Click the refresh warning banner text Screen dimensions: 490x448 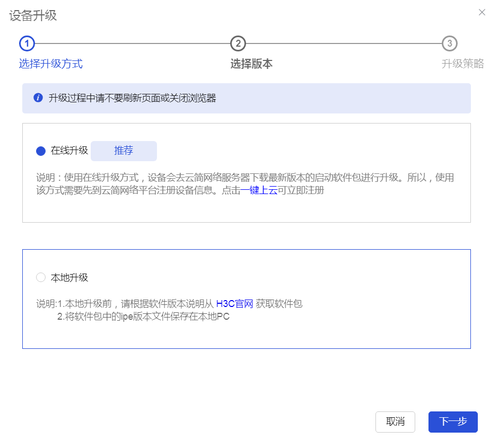click(133, 98)
